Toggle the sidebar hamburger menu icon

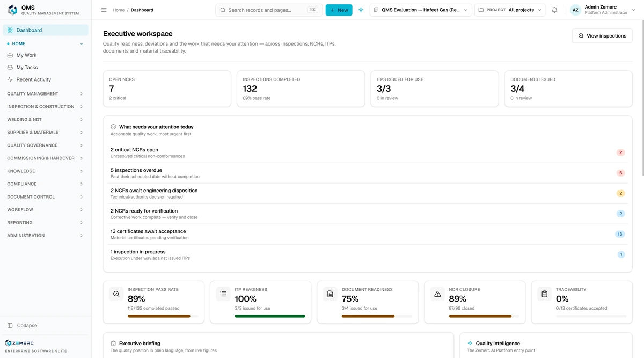(x=104, y=10)
